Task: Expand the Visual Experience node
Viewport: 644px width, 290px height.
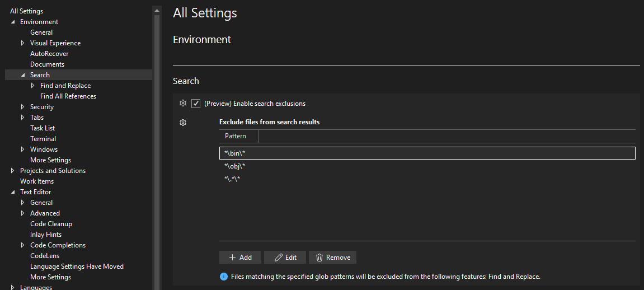Action: point(23,43)
